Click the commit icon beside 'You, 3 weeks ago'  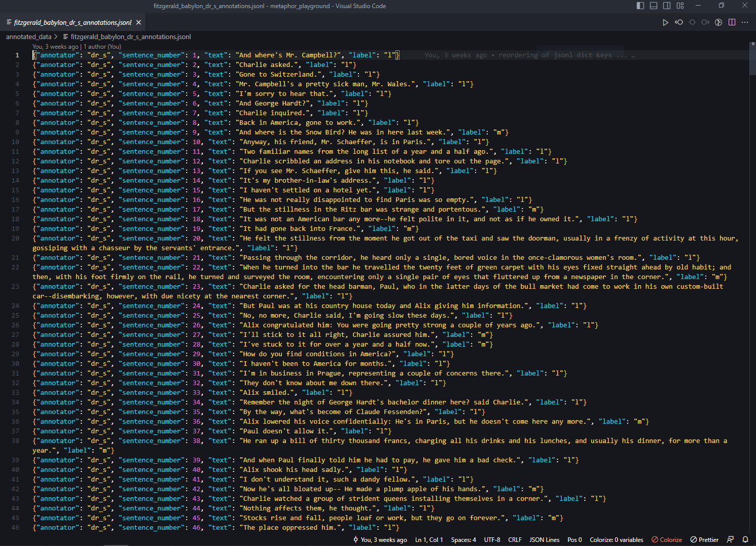(x=355, y=540)
